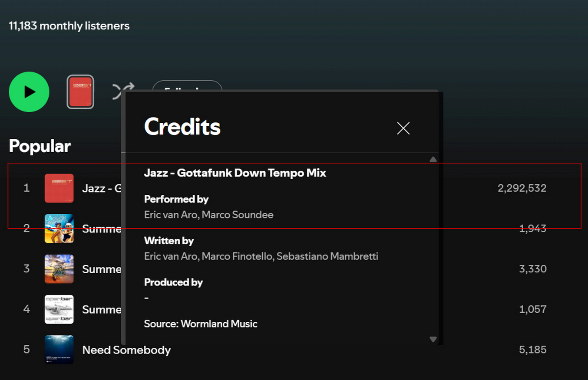Select Eric van Aro under Performed by
588x380 pixels.
tap(171, 215)
